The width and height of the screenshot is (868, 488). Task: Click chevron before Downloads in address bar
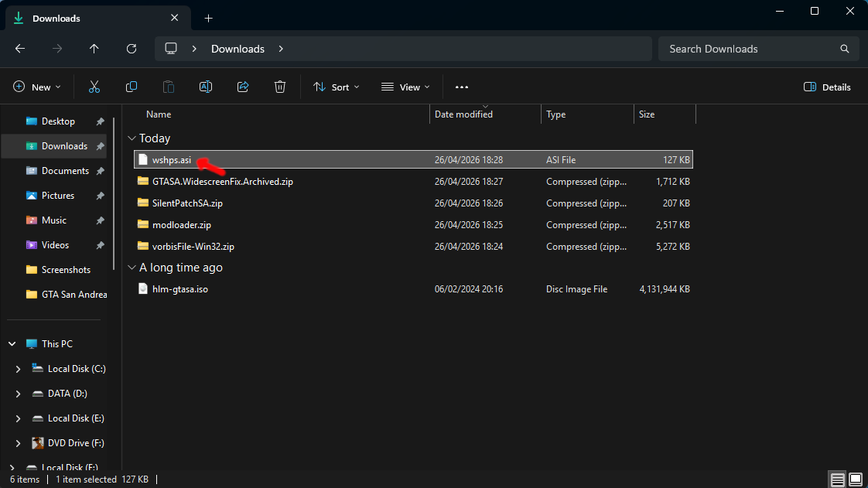click(x=194, y=49)
